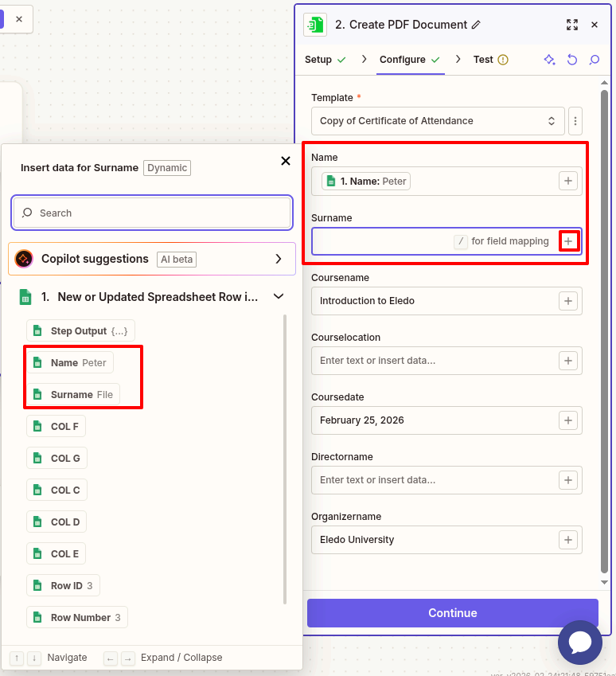Open AI assist sparkle icon in panel header

pos(549,60)
